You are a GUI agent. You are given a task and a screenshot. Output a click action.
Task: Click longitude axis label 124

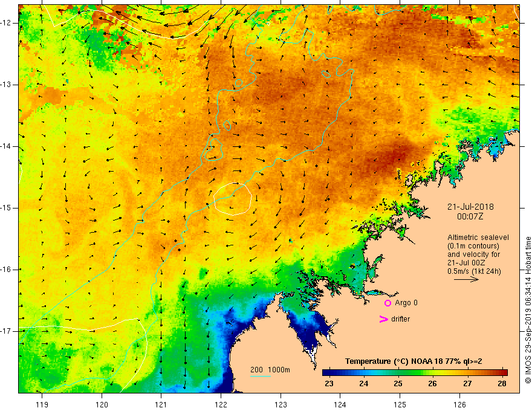tap(340, 404)
